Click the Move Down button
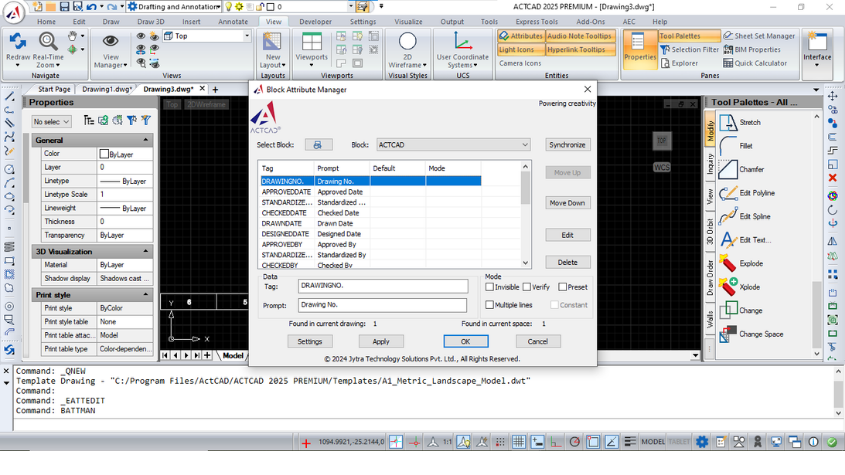This screenshot has height=475, width=845. [x=567, y=203]
